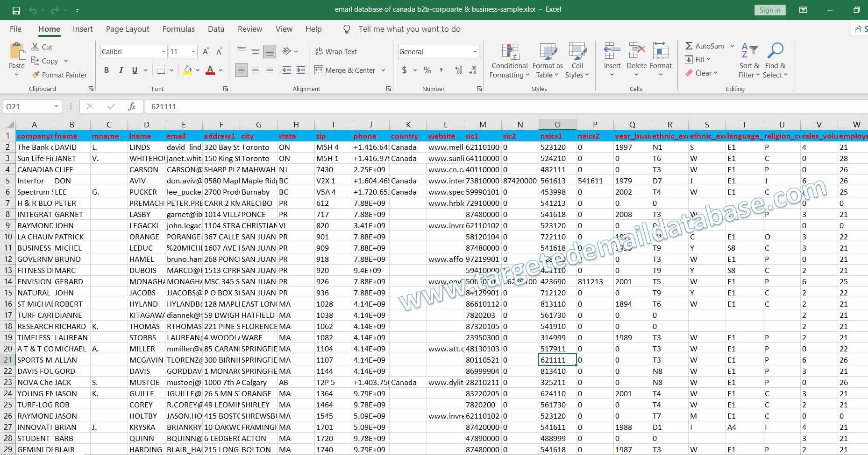
Task: Select the Format as Table tool
Action: pos(547,60)
